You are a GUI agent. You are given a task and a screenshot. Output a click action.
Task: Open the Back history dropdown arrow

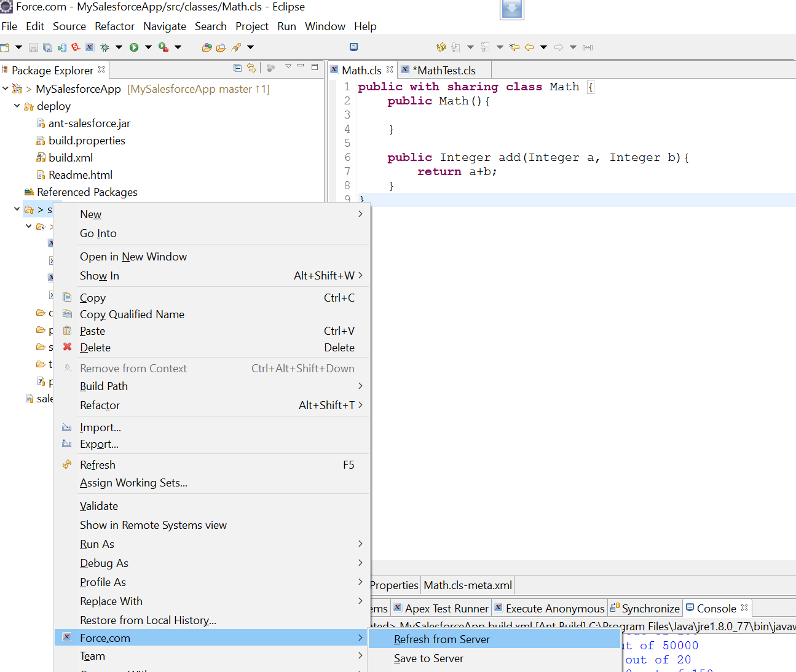tap(543, 47)
